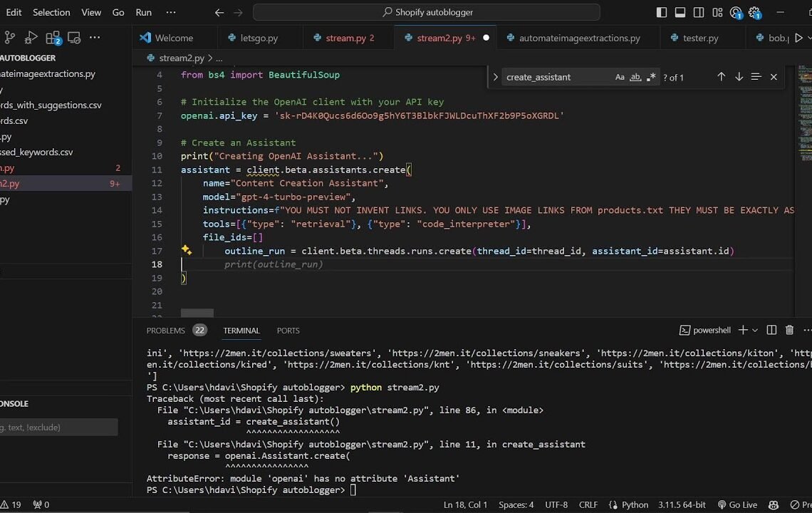The width and height of the screenshot is (812, 513).
Task: Open the Manage settings gear
Action: pyautogui.click(x=755, y=13)
